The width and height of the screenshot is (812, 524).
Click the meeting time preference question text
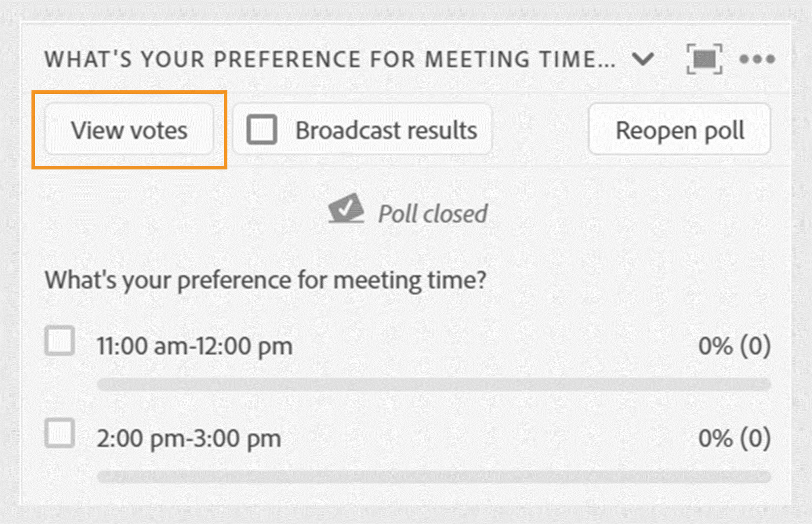tap(265, 280)
